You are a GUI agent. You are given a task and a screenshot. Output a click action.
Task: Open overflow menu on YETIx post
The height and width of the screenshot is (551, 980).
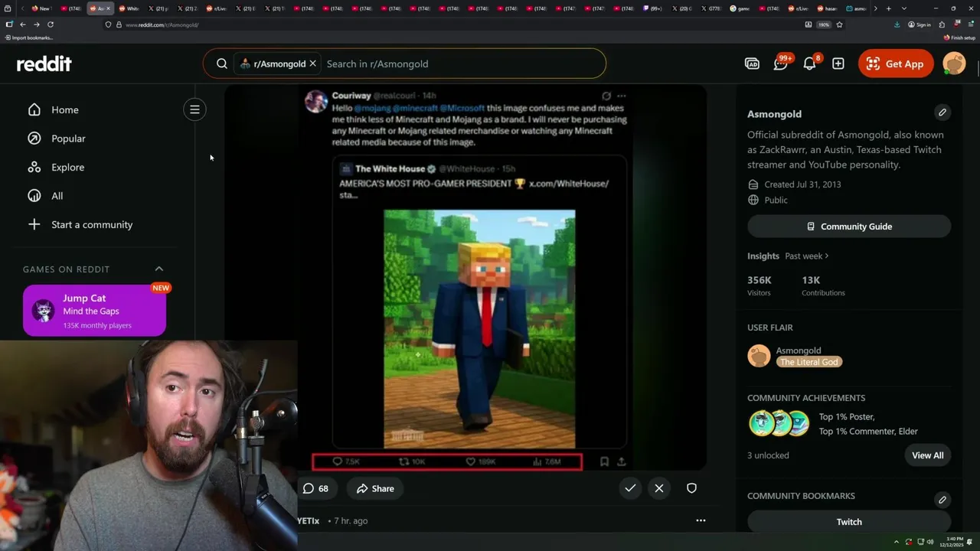pos(701,520)
